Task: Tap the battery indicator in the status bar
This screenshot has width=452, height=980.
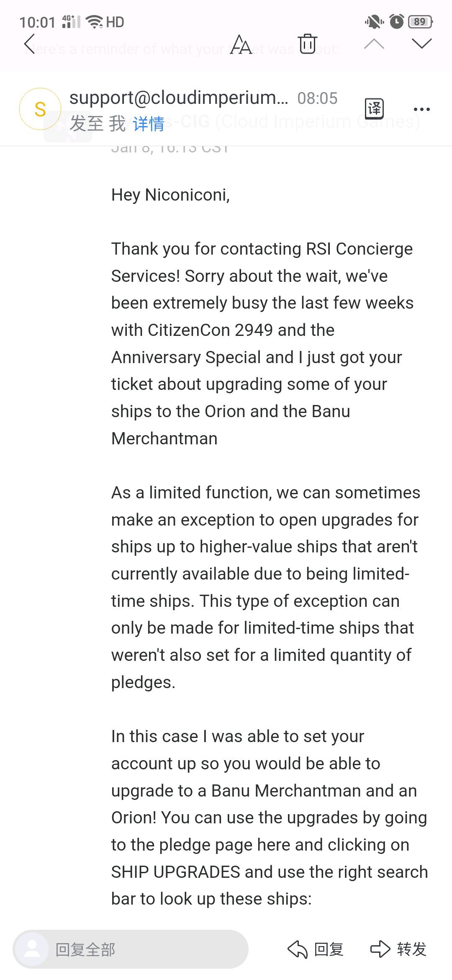Action: pyautogui.click(x=421, y=21)
